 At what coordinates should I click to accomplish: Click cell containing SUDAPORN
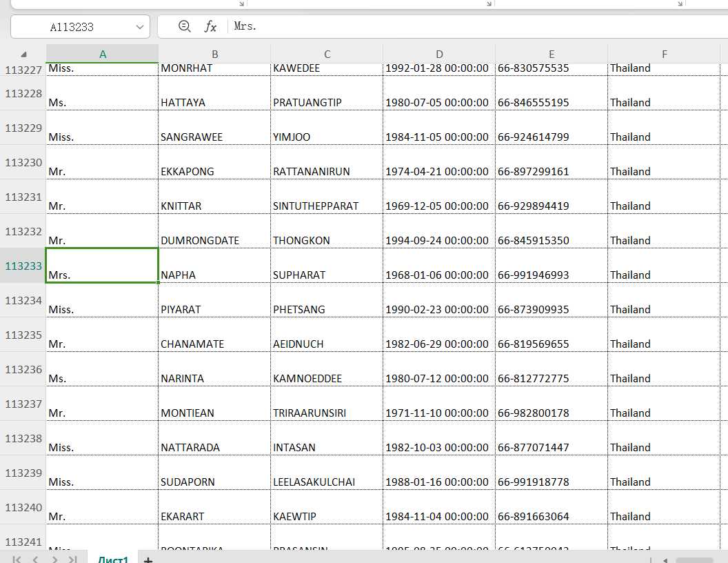pyautogui.click(x=214, y=473)
